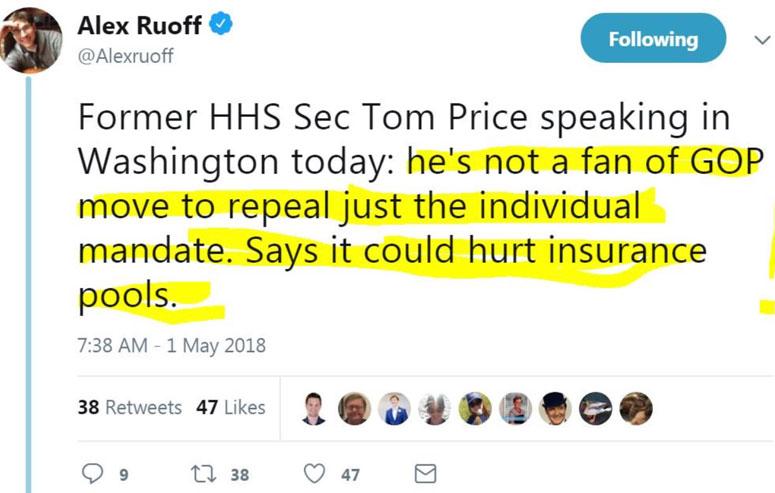
Task: Click the liker avatar with the blue suit
Action: point(394,408)
